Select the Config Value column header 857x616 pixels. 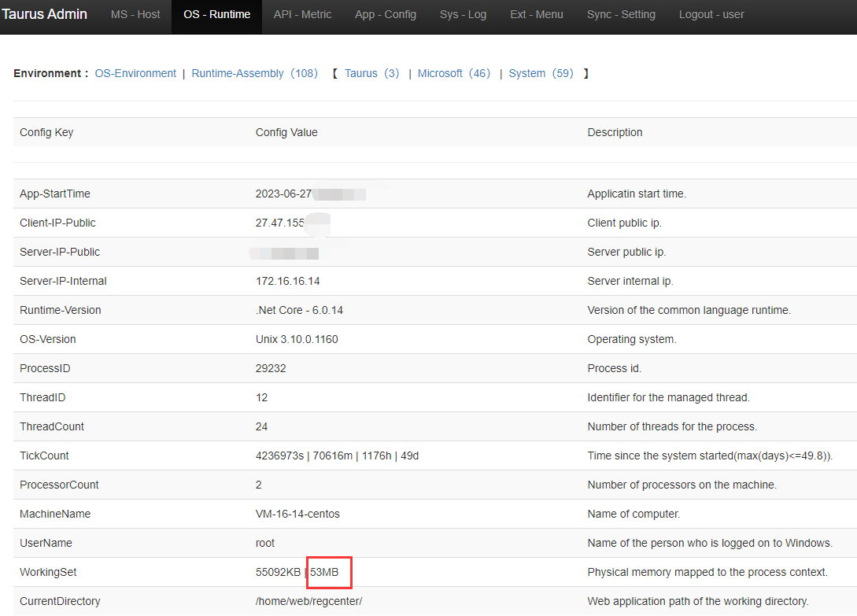(286, 132)
